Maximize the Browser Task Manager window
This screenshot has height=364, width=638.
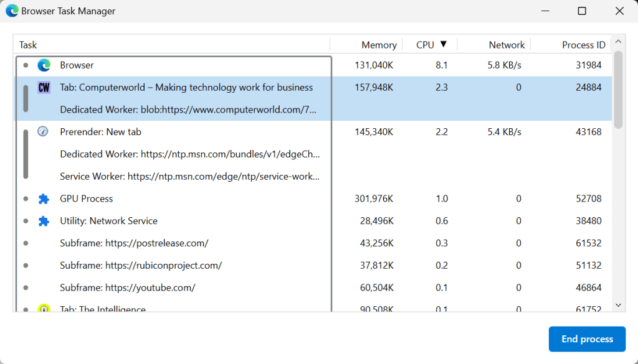[x=582, y=11]
